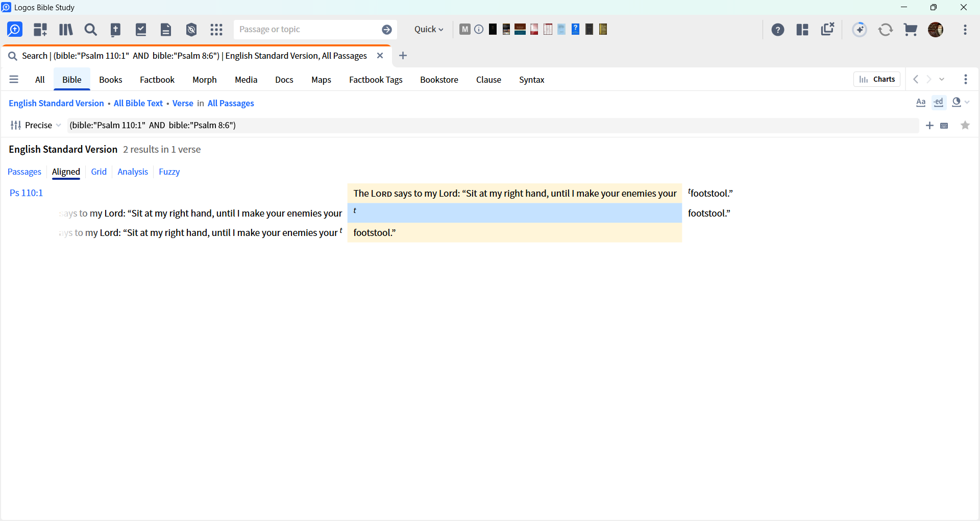The height and width of the screenshot is (521, 980).
Task: Expand the navigation history dropdown chevron
Action: coord(942,79)
